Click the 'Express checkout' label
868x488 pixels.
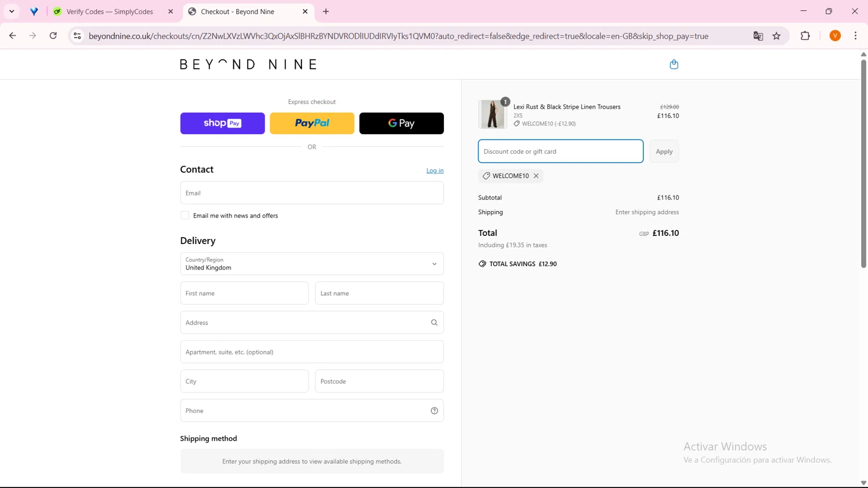[312, 102]
